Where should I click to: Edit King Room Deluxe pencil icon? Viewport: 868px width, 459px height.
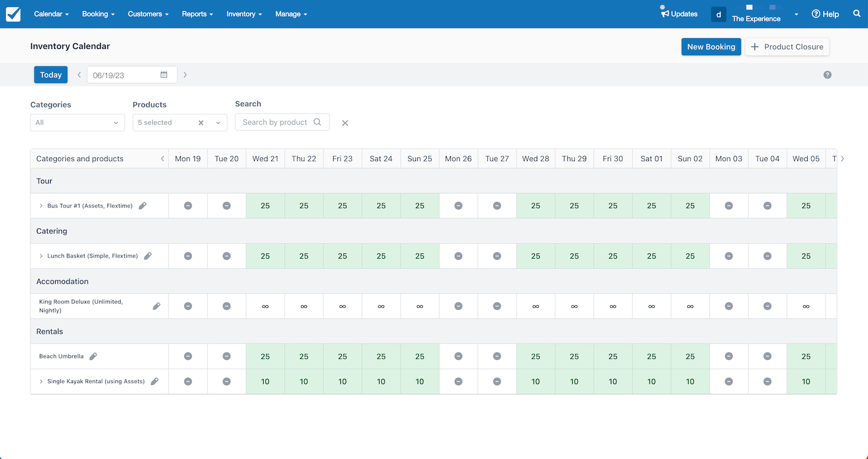tap(156, 306)
